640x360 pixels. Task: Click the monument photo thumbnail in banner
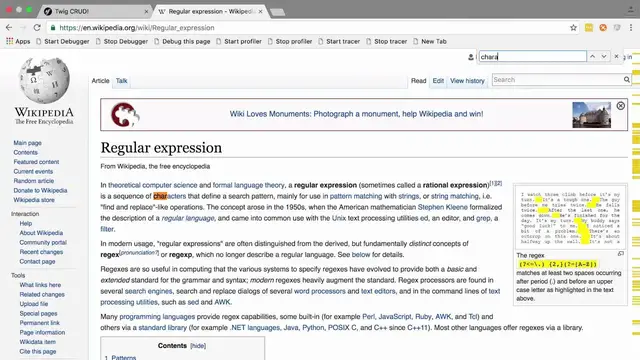pos(591,115)
